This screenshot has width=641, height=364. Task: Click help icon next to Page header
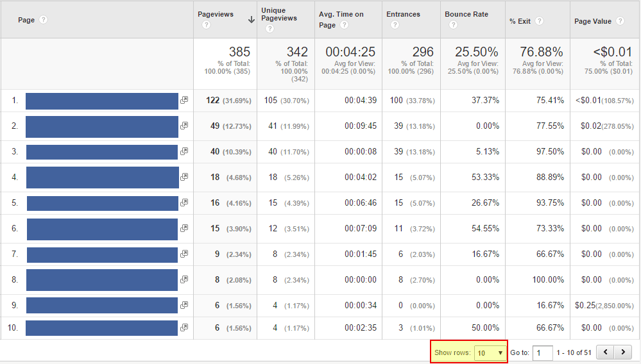44,20
